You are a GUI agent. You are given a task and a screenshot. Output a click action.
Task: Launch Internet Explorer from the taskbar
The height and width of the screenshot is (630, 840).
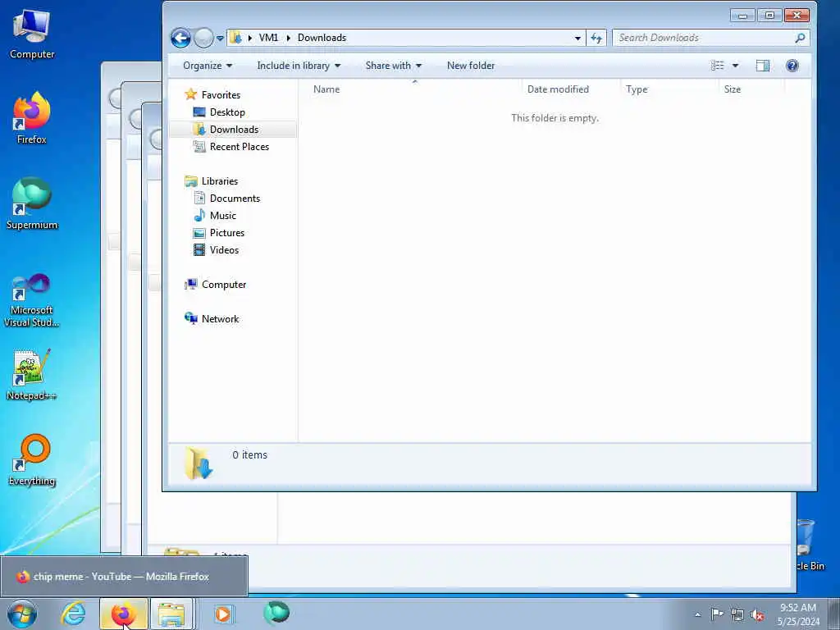73,614
